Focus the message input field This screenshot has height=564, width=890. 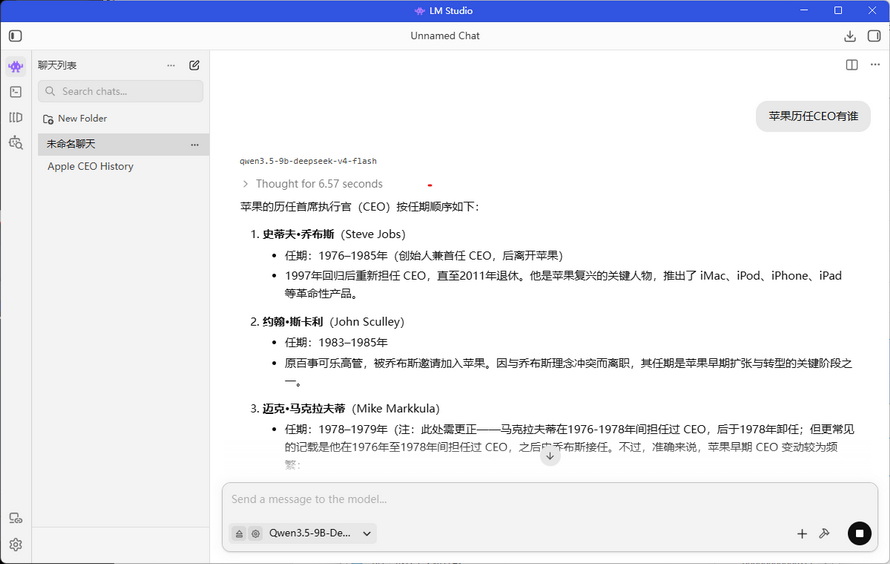coord(549,499)
